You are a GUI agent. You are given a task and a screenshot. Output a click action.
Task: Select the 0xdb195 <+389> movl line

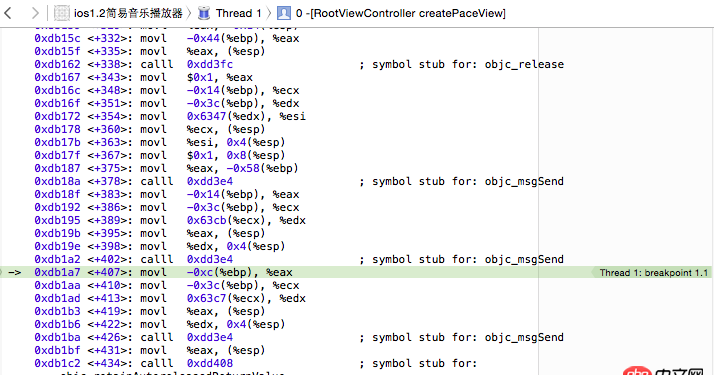click(x=170, y=220)
